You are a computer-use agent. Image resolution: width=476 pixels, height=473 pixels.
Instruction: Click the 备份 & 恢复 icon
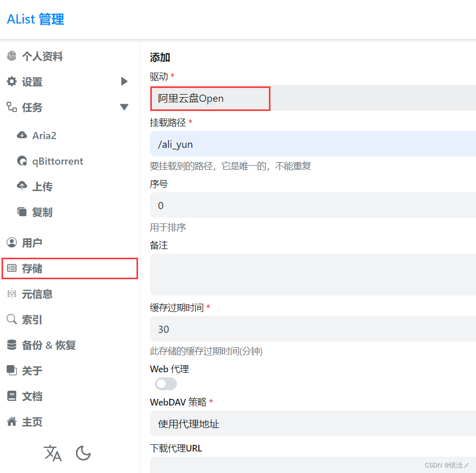tap(11, 345)
